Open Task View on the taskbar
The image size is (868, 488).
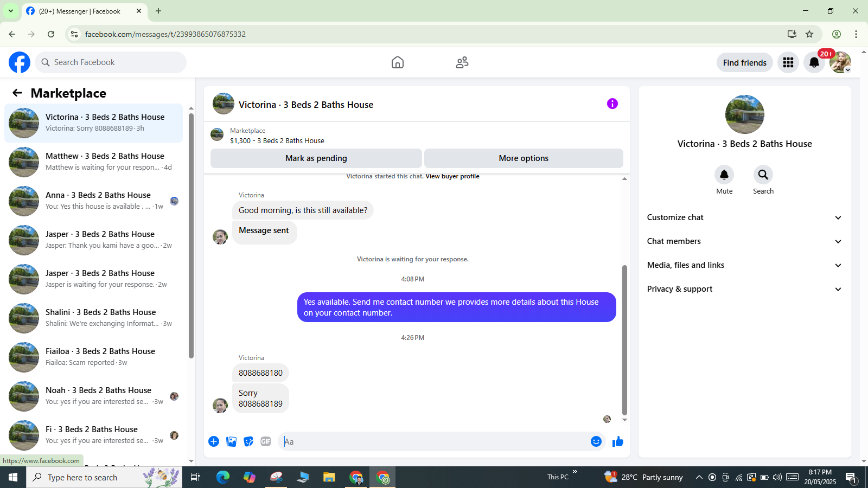click(x=195, y=477)
